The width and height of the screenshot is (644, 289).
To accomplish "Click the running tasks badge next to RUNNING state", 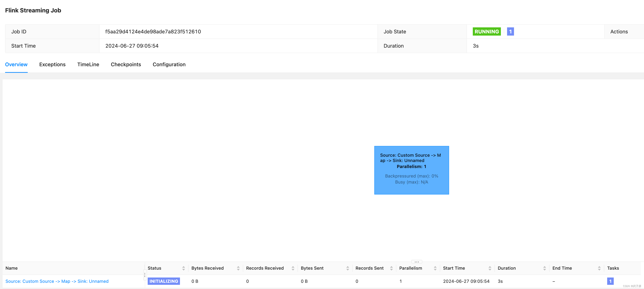I will [x=510, y=31].
